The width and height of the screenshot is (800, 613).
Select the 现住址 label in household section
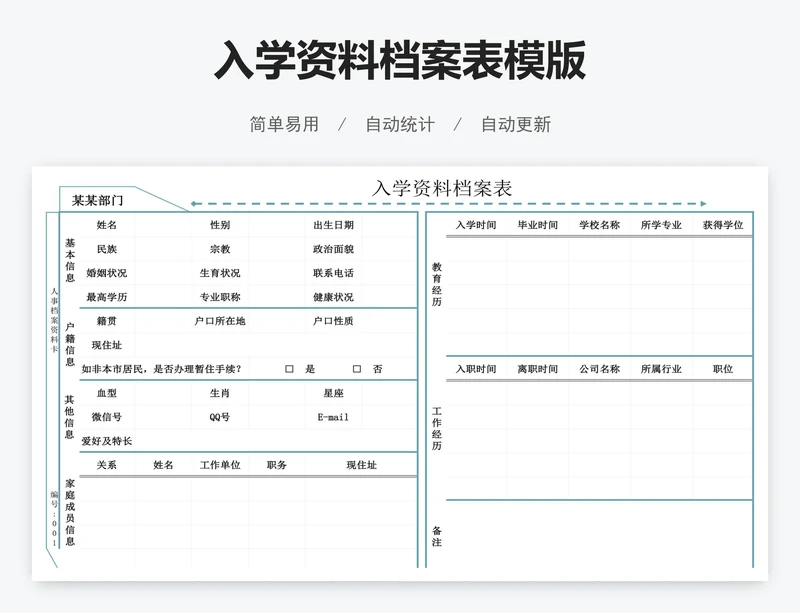click(107, 345)
